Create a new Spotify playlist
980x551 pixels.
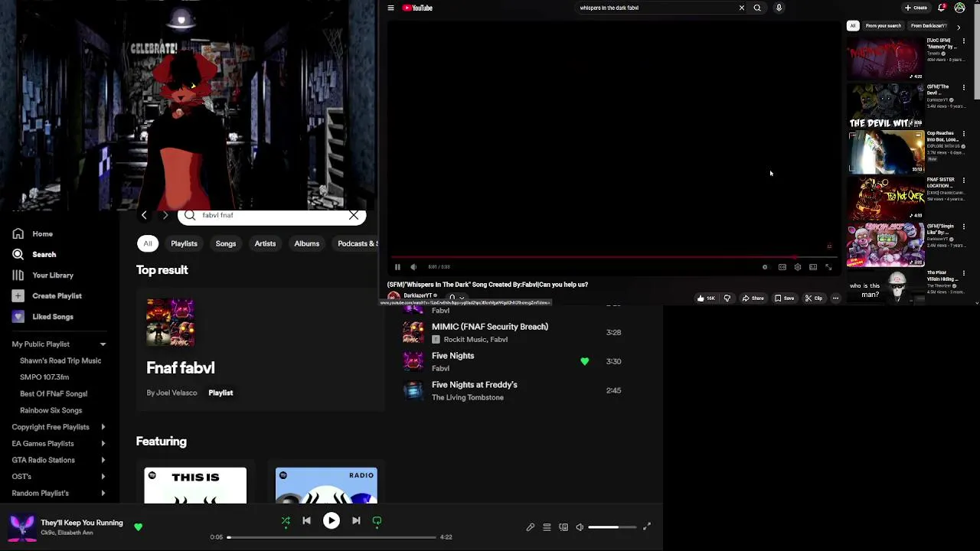pos(47,295)
